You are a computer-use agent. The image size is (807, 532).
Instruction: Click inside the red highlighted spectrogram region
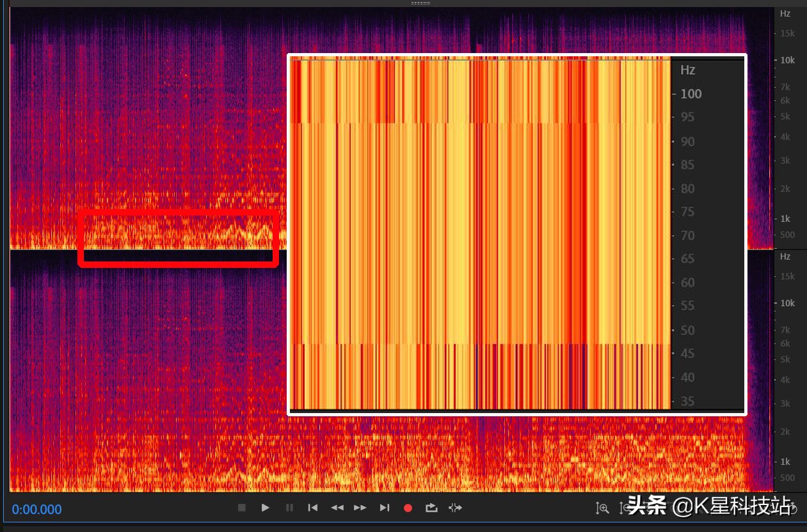(x=177, y=237)
